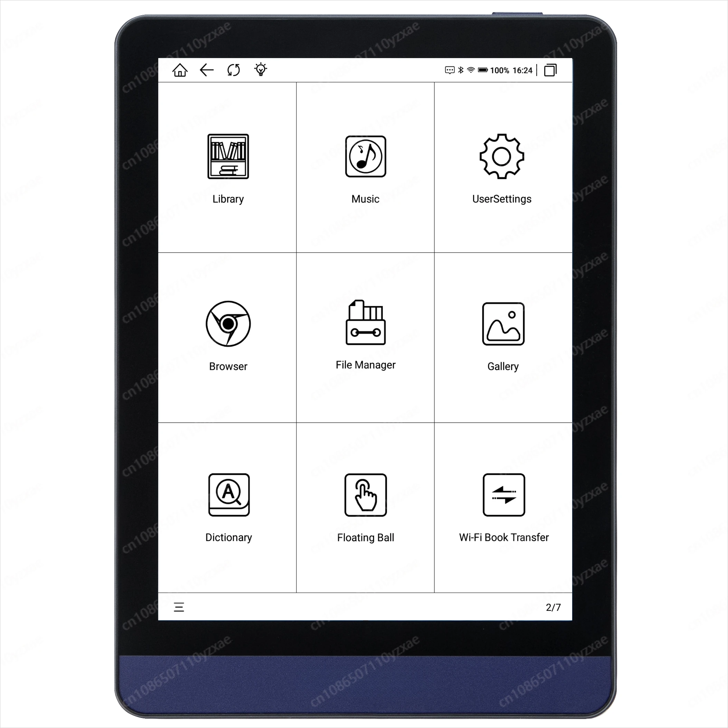
Task: Toggle Wi-Fi on or off
Action: (478, 69)
